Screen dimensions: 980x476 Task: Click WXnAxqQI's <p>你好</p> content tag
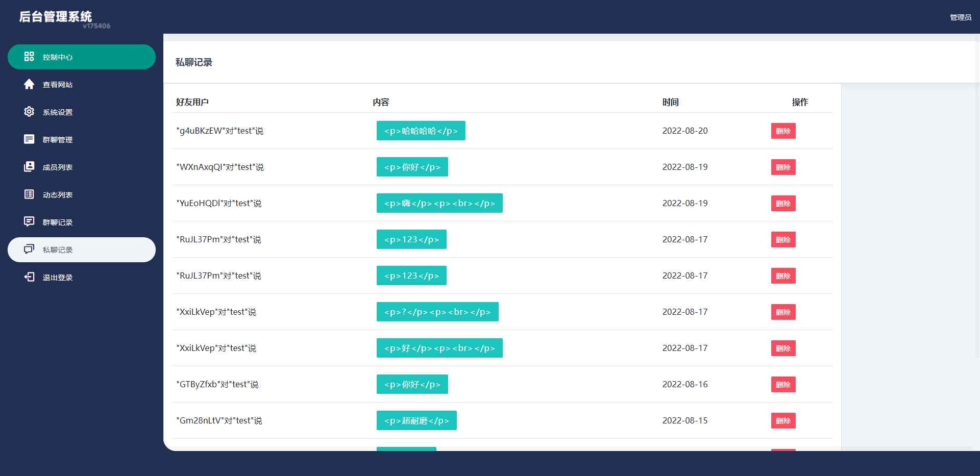(x=412, y=167)
